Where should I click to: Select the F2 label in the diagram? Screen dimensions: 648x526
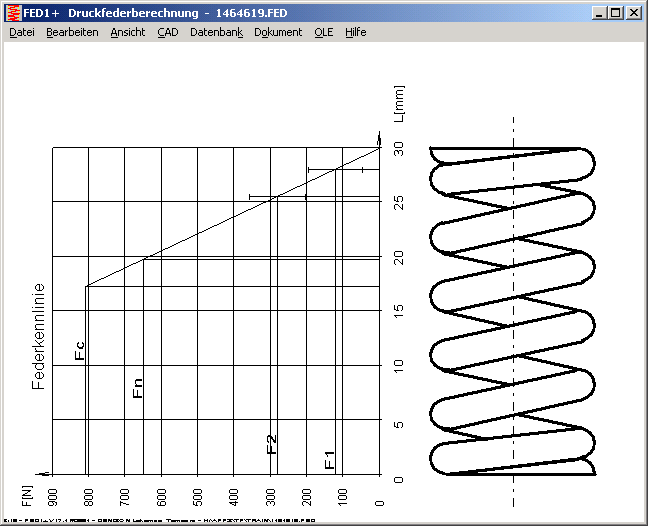pos(272,444)
